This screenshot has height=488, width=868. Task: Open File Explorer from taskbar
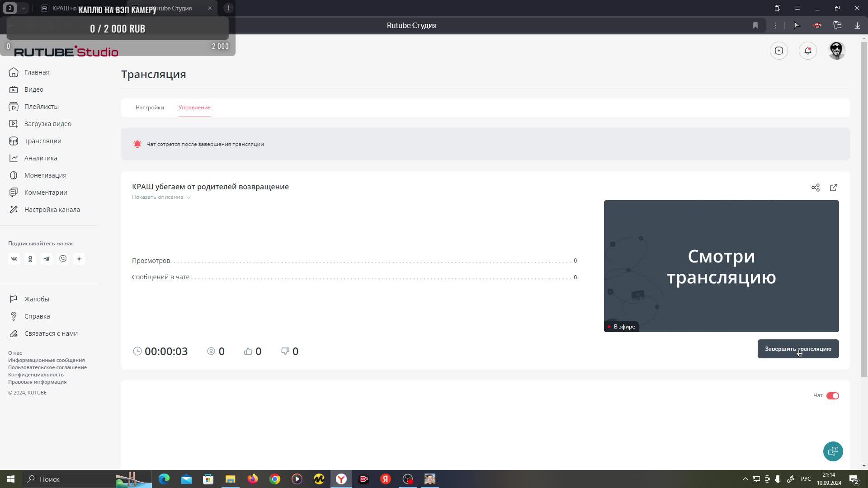click(x=231, y=479)
